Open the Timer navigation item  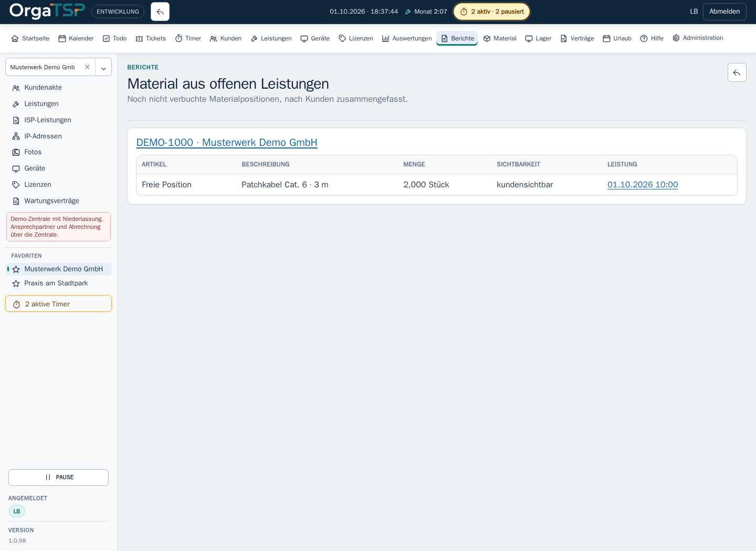188,38
